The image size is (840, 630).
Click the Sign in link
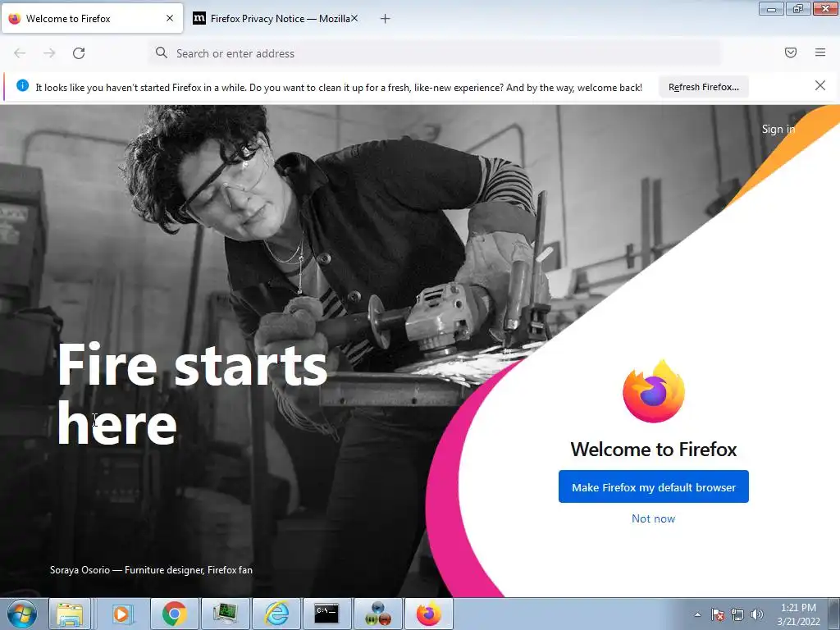pos(778,129)
